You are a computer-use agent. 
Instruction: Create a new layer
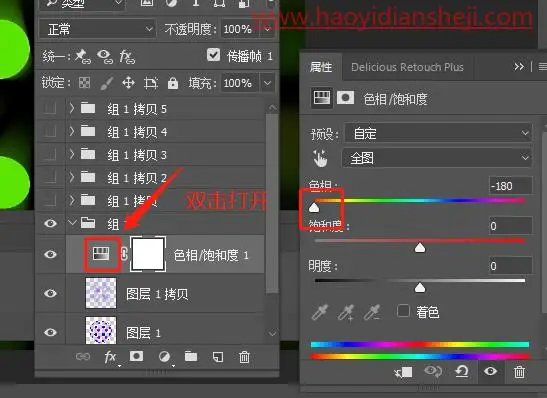pyautogui.click(x=218, y=357)
